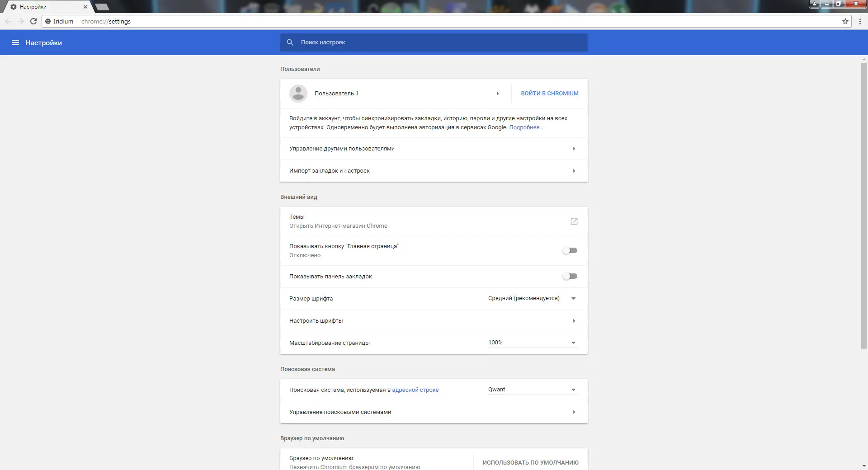Viewport: 868px width, 470px height.
Task: Click the Пользователь 1 avatar icon
Action: coord(298,94)
